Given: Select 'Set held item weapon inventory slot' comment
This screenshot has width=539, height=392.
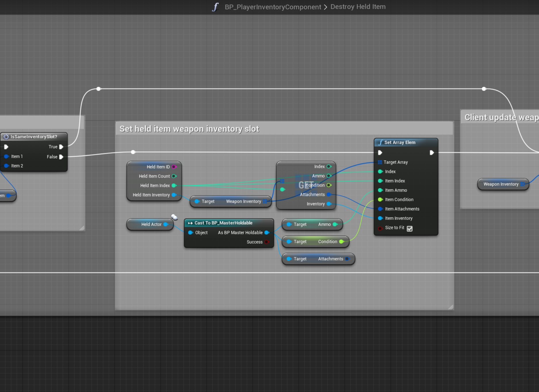Looking at the screenshot, I should tap(189, 129).
